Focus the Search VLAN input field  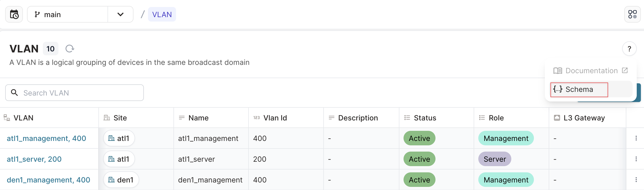[x=75, y=93]
